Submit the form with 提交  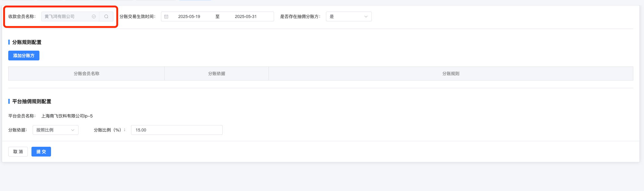click(x=41, y=152)
